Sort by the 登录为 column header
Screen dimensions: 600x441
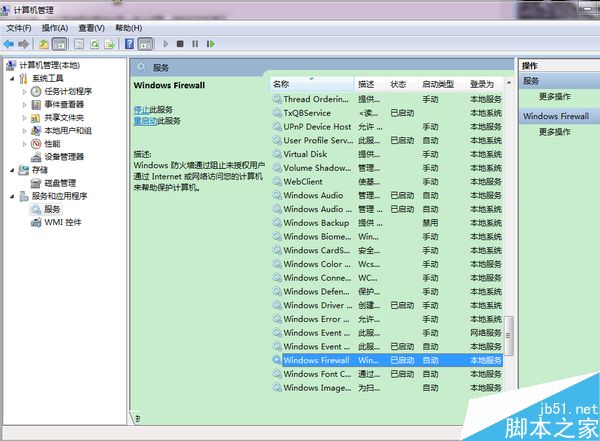[x=484, y=84]
